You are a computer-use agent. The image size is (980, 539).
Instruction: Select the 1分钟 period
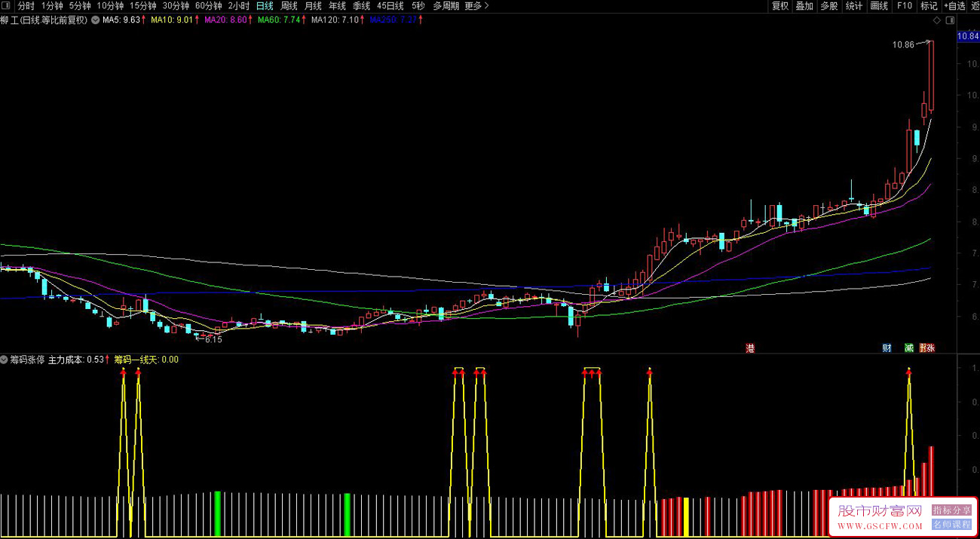[x=52, y=6]
